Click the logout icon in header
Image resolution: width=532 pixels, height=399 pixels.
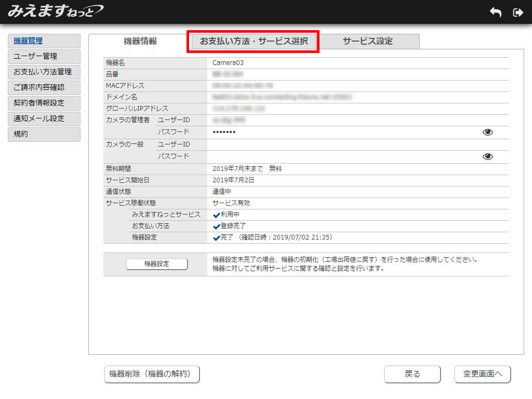(x=517, y=12)
